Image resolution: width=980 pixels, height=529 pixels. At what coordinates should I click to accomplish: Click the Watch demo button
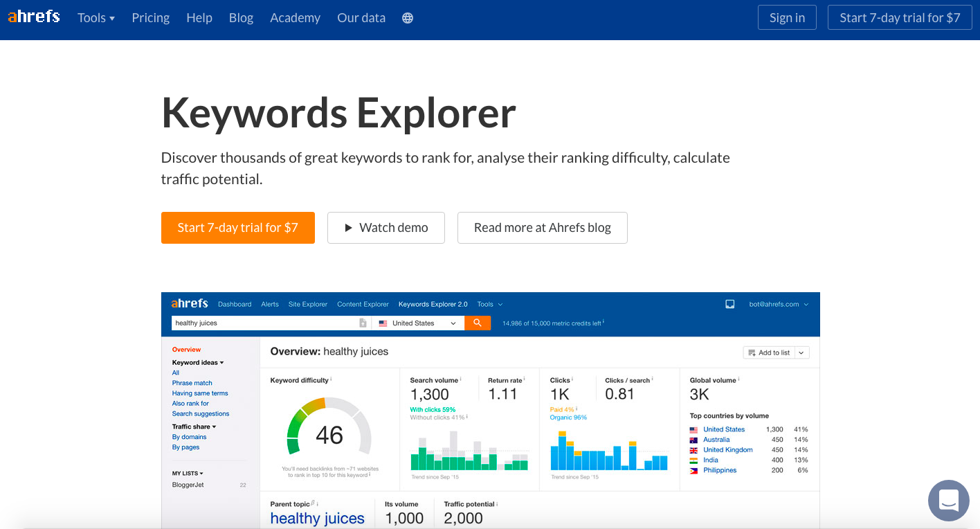point(386,228)
